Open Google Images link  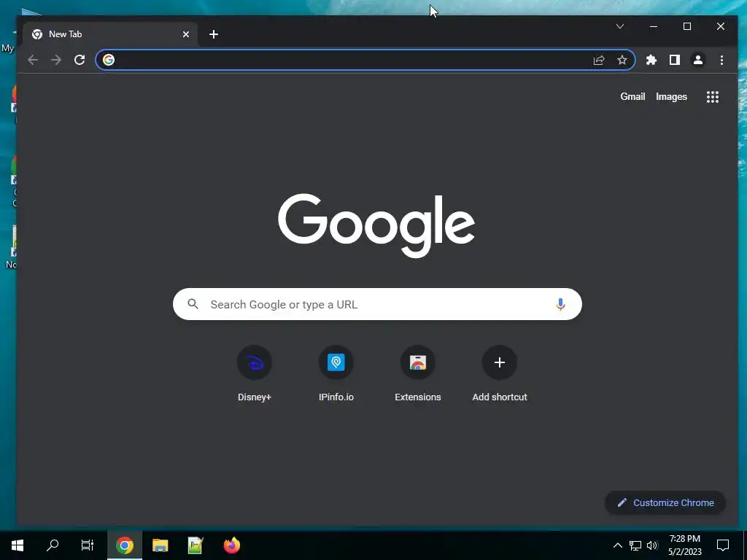(x=671, y=97)
